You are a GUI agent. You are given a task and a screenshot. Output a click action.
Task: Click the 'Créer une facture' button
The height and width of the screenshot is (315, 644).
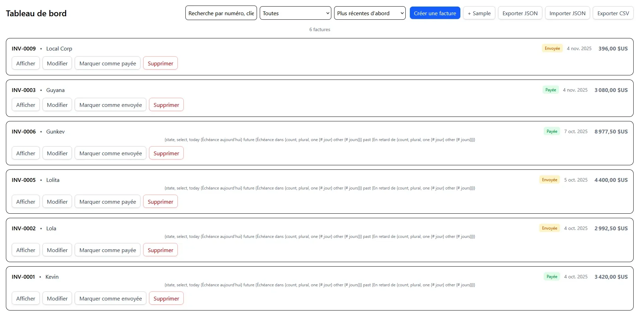point(435,13)
